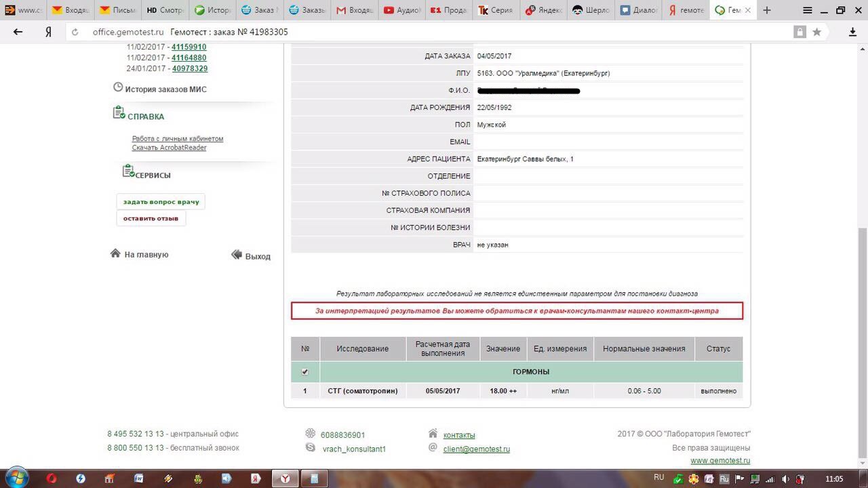The image size is (868, 488).
Task: Open Windows Start menu orb
Action: click(x=16, y=478)
